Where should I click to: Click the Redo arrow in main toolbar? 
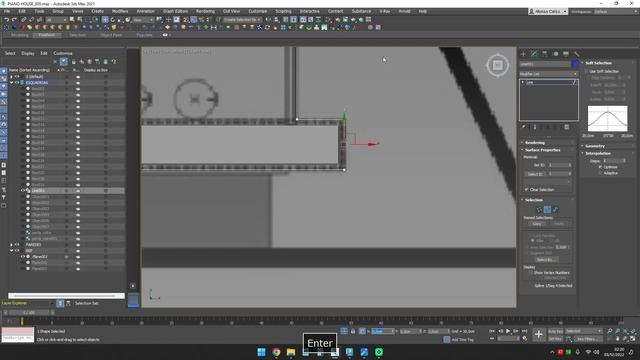tap(14, 20)
